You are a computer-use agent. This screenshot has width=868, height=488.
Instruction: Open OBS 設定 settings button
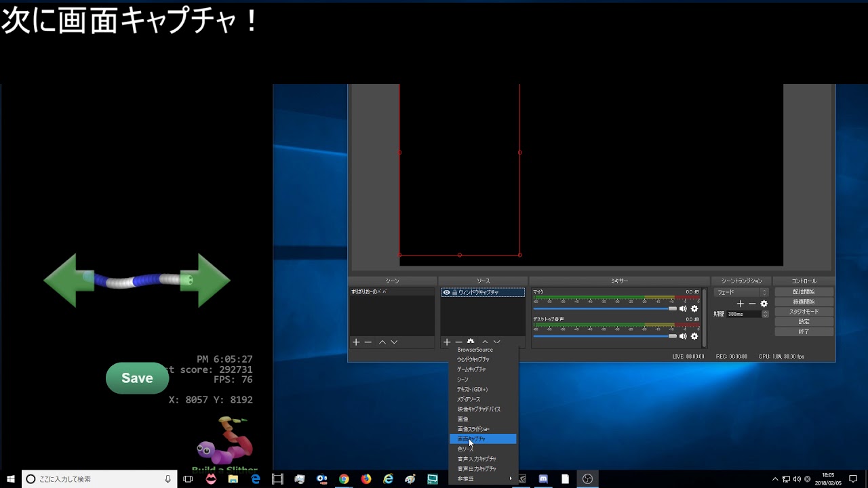pos(804,322)
